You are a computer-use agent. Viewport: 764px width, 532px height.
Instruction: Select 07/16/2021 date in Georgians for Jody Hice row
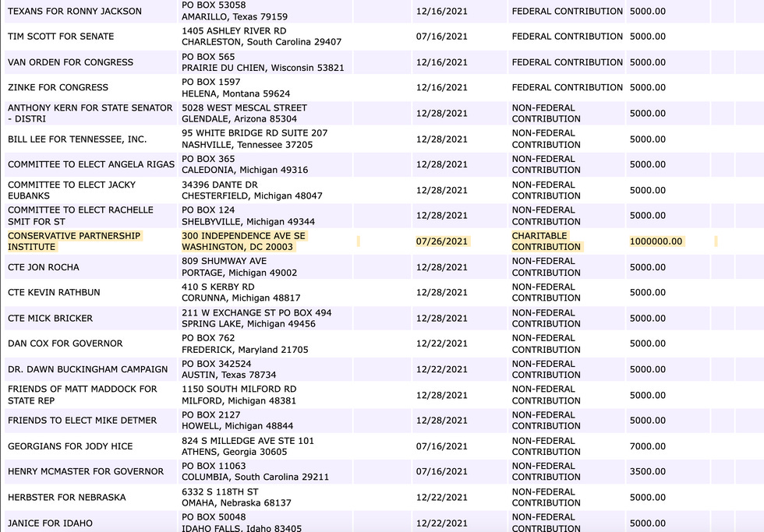441,446
